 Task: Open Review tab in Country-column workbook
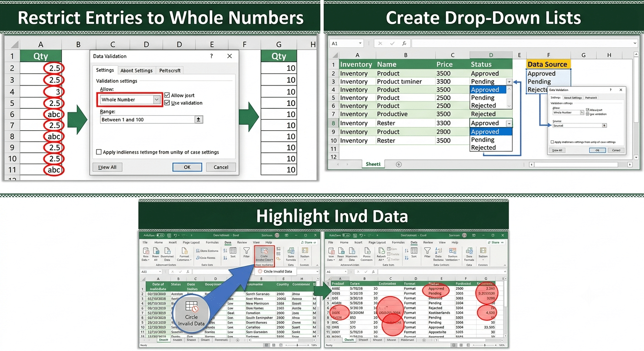(242, 242)
